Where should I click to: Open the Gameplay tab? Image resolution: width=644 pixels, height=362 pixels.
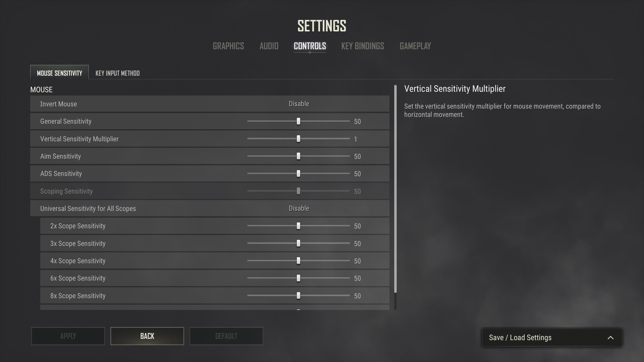pos(415,46)
